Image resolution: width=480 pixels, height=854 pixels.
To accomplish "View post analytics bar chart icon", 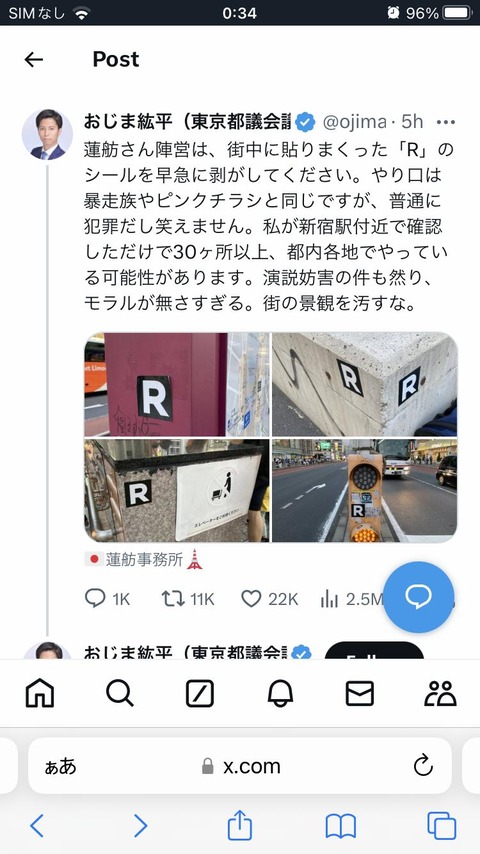I will coord(329,599).
